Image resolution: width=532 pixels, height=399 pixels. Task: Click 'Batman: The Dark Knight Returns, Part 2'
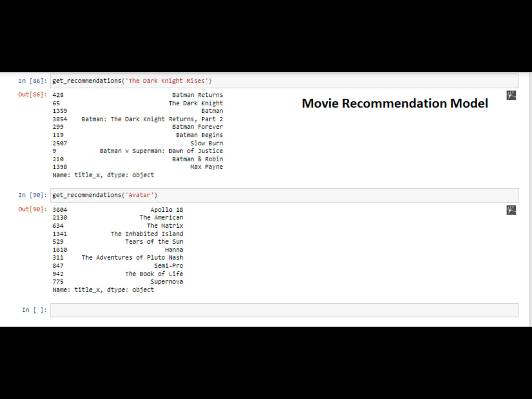click(x=152, y=119)
